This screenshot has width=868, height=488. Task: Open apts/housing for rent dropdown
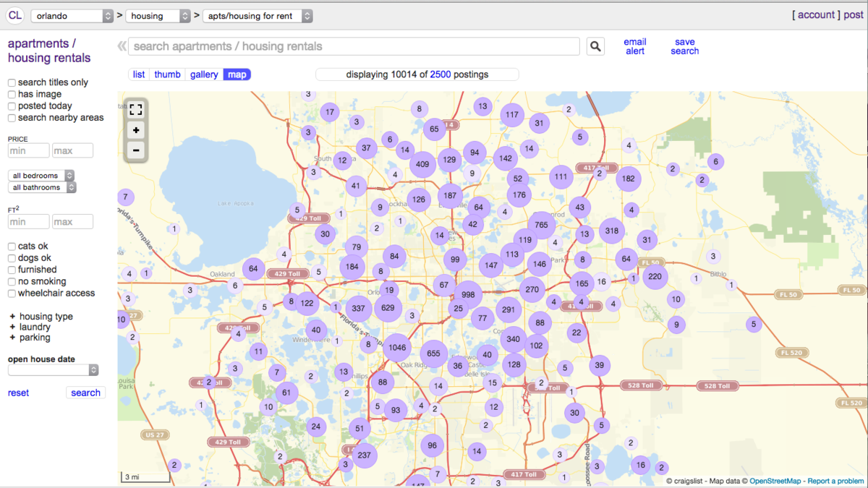258,16
